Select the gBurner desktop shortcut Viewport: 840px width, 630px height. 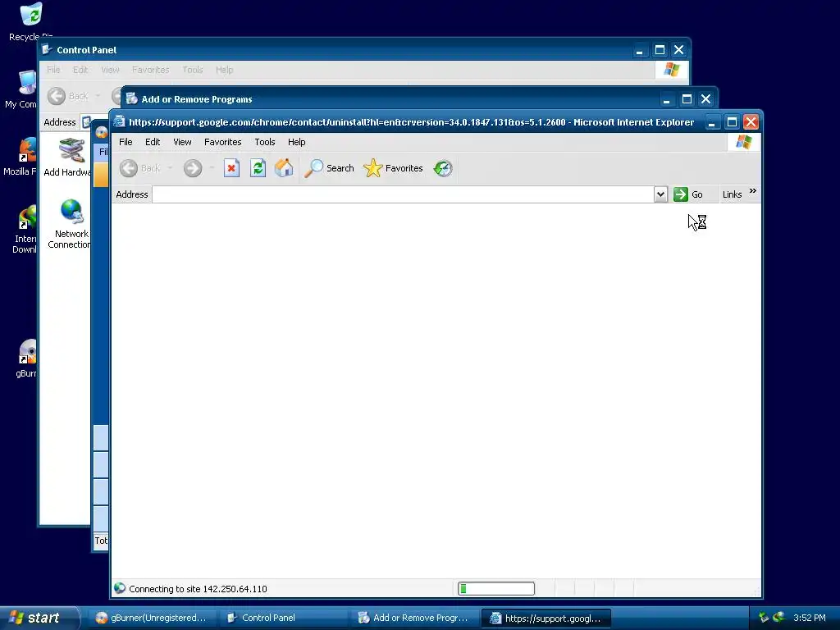[x=25, y=358]
